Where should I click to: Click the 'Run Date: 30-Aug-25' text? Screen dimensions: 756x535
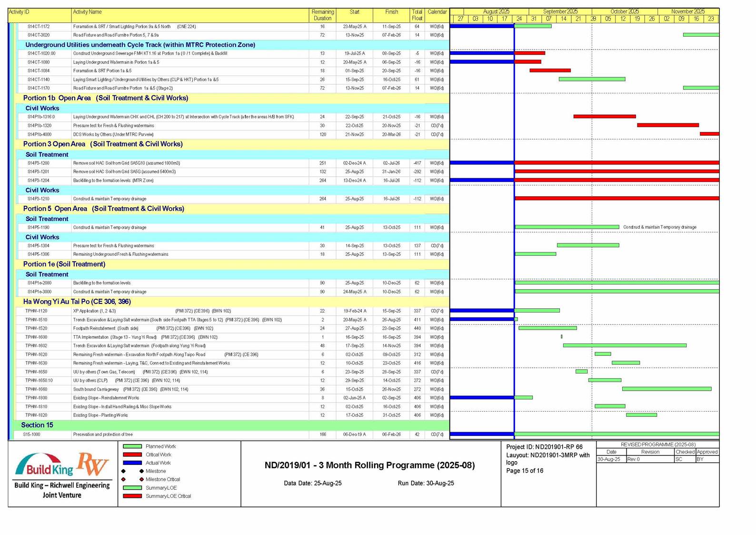(426, 483)
